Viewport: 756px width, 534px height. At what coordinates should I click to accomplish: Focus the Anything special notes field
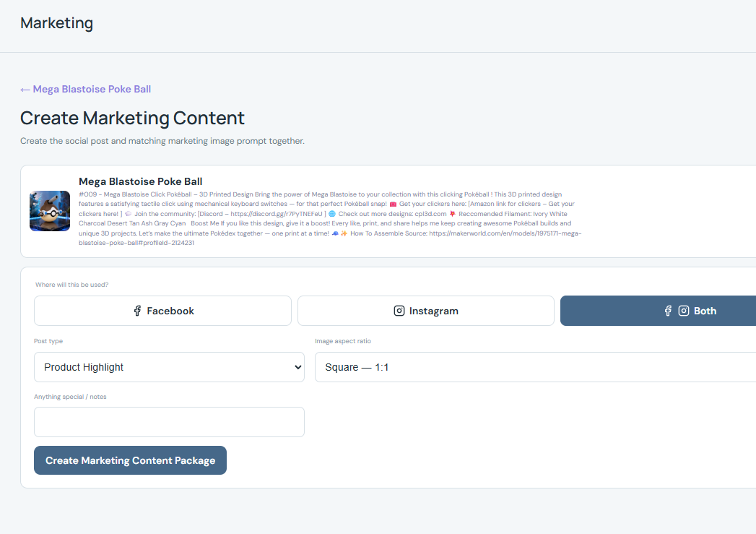pyautogui.click(x=169, y=422)
